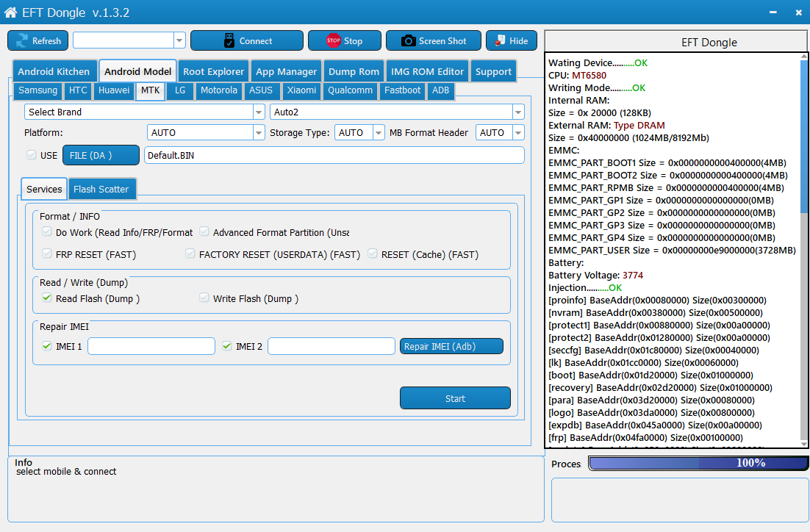
Task: Expand the Platform AUTO dropdown
Action: 259,132
